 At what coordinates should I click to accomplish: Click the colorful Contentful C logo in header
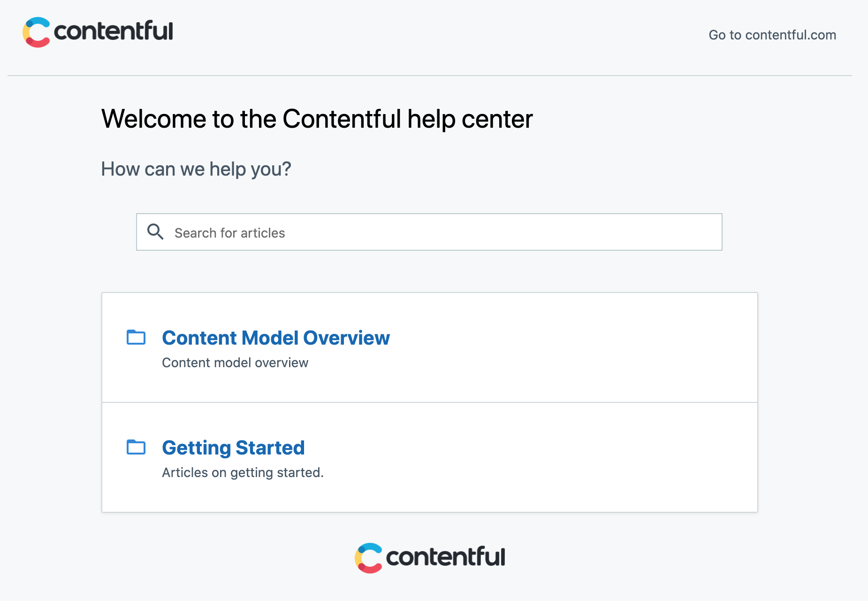pyautogui.click(x=36, y=32)
